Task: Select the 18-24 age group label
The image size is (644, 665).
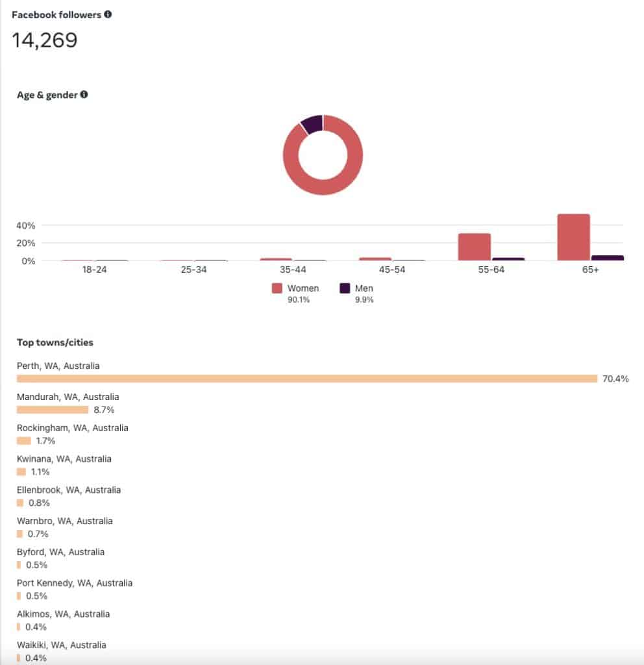Action: [x=94, y=270]
